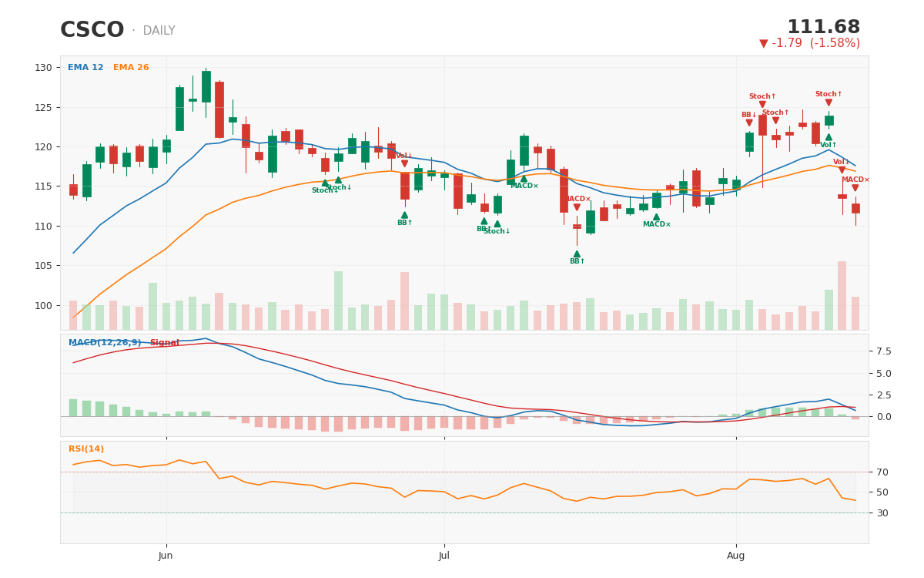This screenshot has height=578, width=924.
Task: Click the BB↑ triangle under the June Vol↓ candle
Action: (x=404, y=215)
